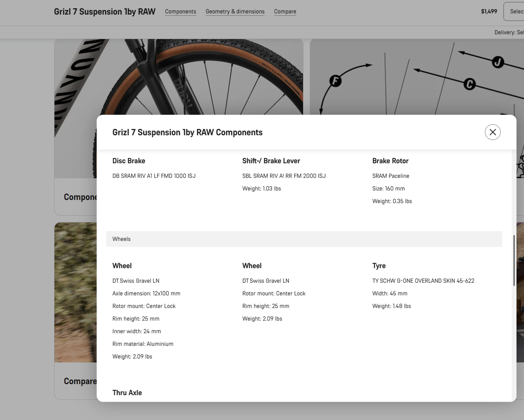Open the Components link in the header
Screen dimensions: 524x420
coord(180,11)
